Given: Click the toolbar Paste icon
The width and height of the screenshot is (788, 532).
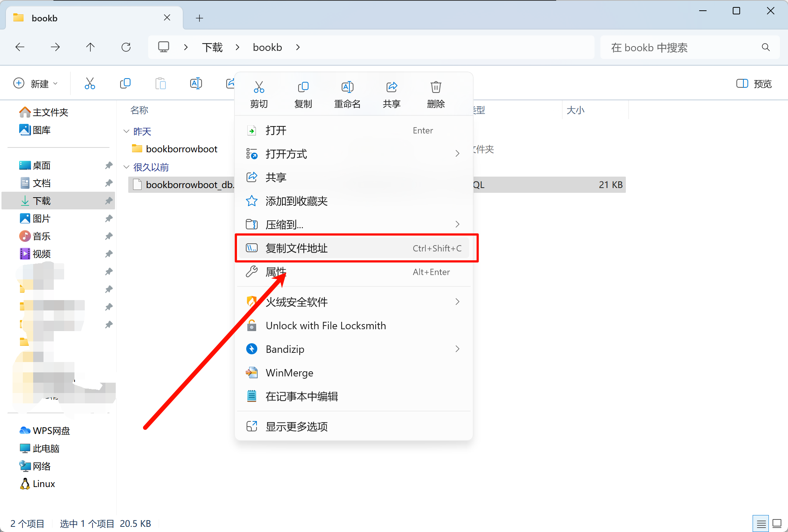Looking at the screenshot, I should 161,84.
